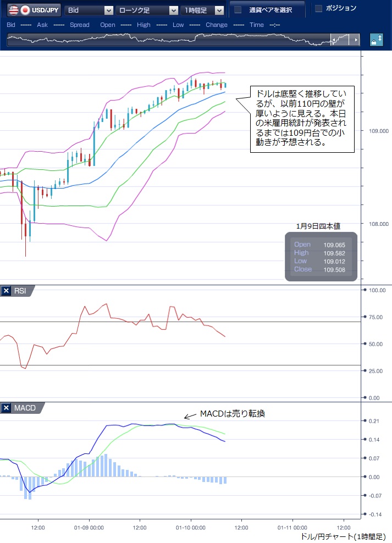Close the RSI indicator panel
Image resolution: width=392 pixels, height=543 pixels.
(6, 291)
